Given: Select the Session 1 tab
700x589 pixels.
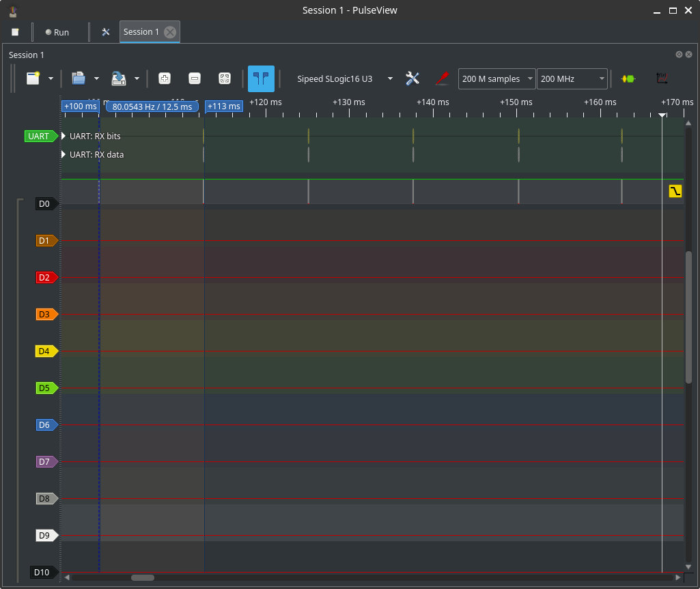Looking at the screenshot, I should pos(141,32).
